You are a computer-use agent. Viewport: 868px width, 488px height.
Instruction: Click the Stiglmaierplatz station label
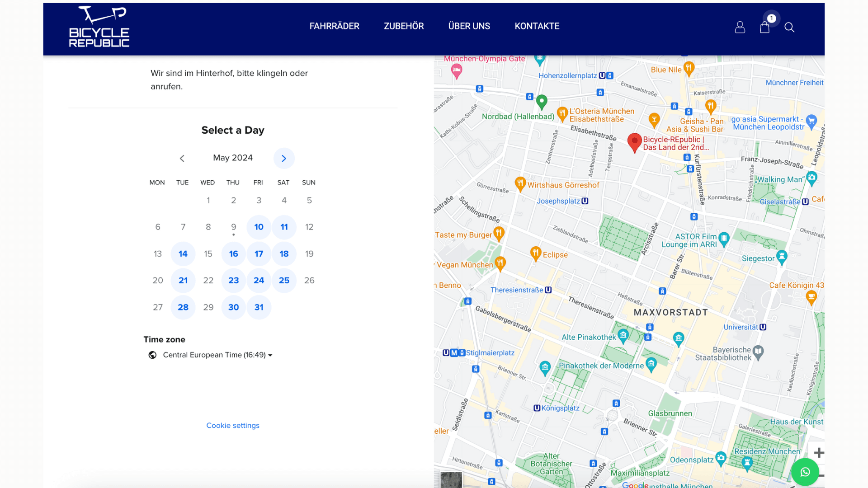[x=490, y=353]
